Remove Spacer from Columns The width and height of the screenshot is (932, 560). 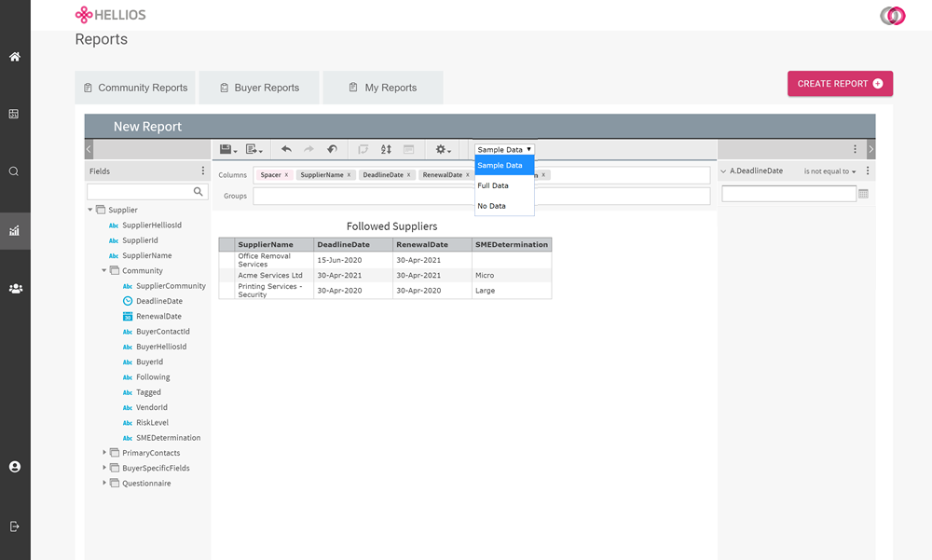(286, 175)
